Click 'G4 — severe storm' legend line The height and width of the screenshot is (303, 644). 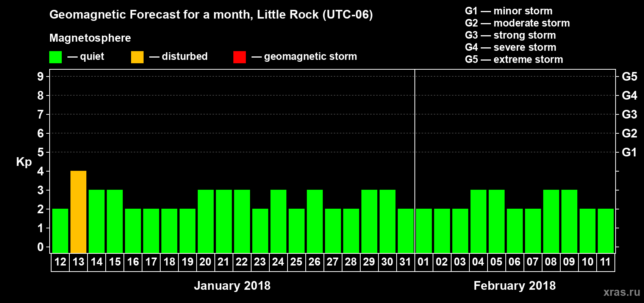coord(510,47)
